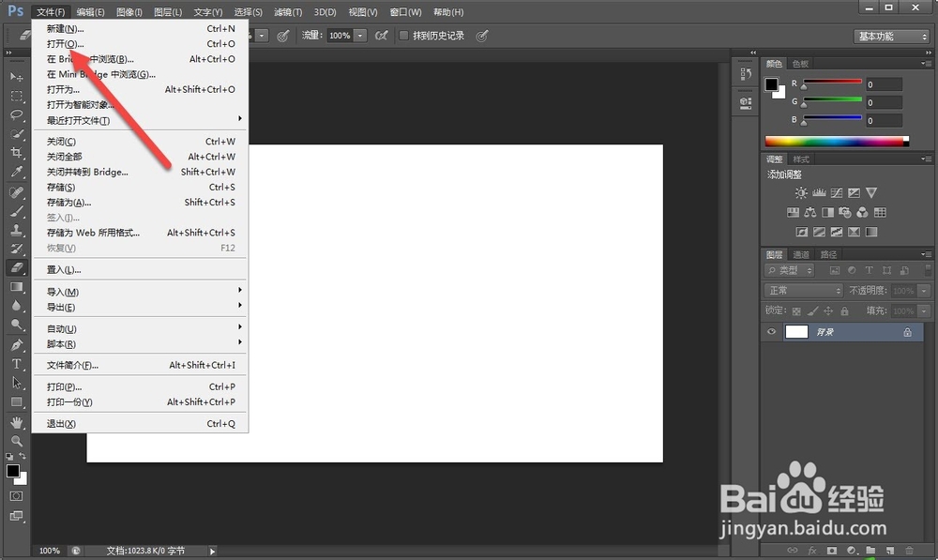Add a Curves adjustment
The image size is (938, 560).
click(837, 193)
